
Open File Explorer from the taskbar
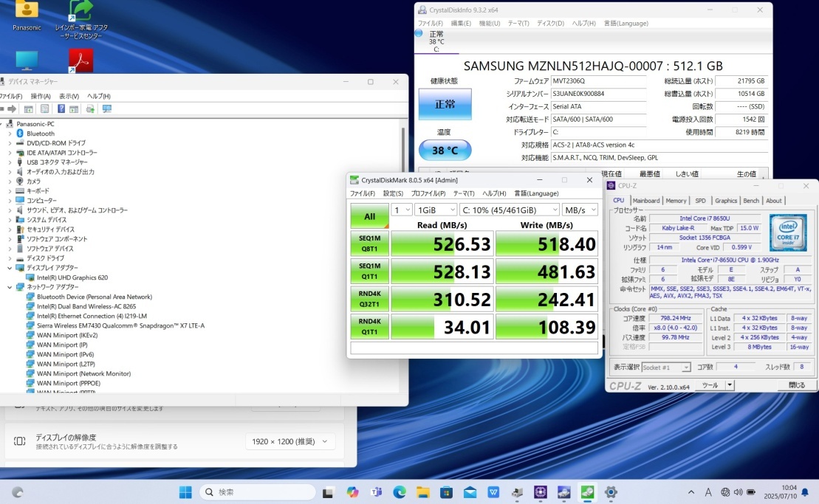(x=423, y=492)
